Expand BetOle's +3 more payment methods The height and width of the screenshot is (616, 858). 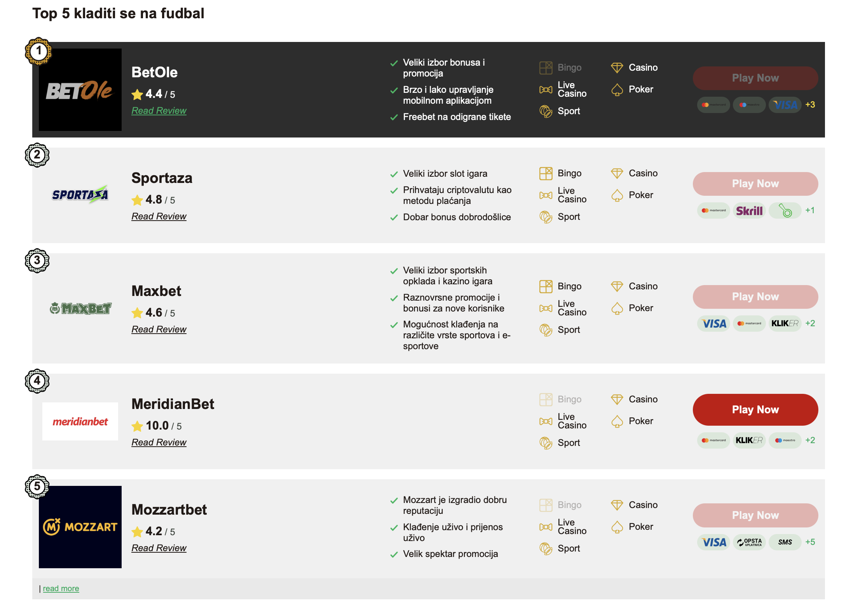tap(810, 105)
